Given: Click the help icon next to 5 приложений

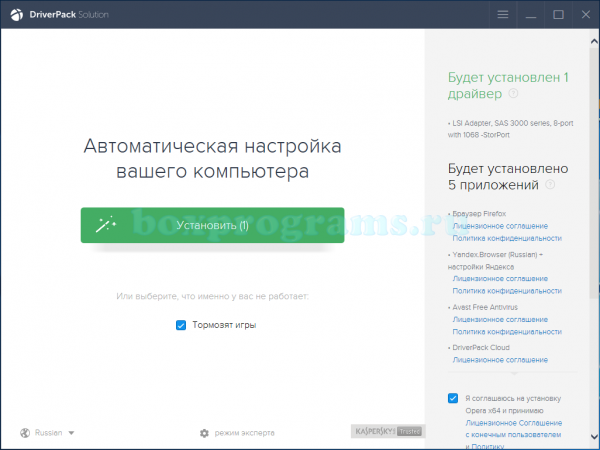Looking at the screenshot, I should [550, 185].
